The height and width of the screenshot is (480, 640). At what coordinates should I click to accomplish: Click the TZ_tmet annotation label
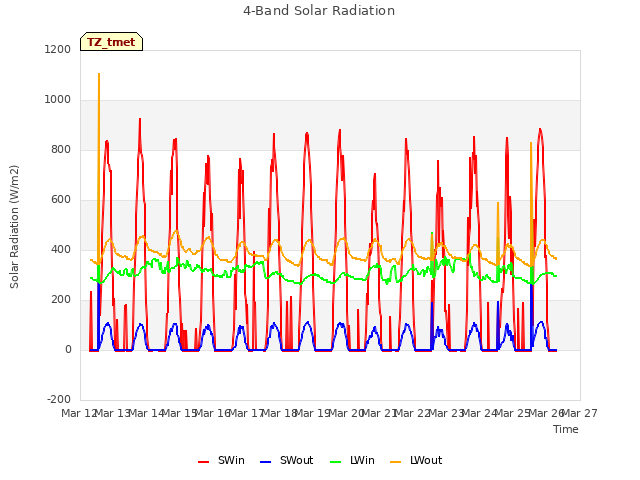coord(111,42)
